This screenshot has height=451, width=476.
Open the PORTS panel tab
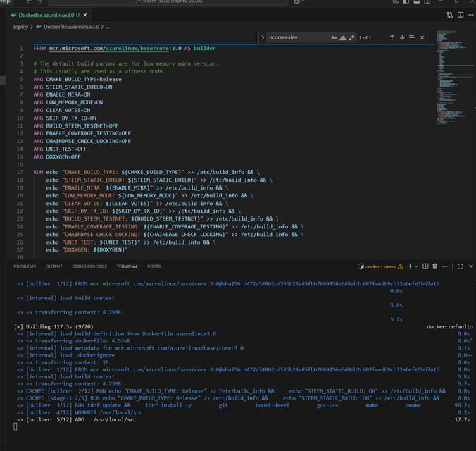click(154, 266)
